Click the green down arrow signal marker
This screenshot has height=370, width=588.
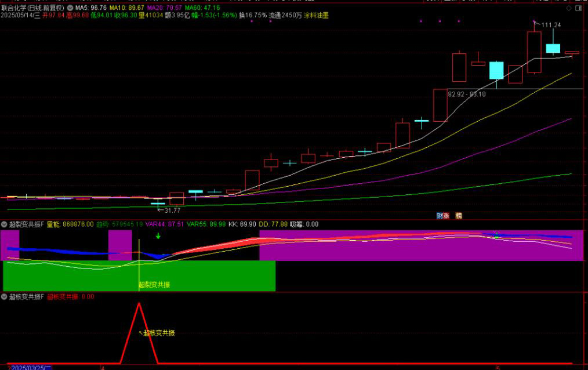pyautogui.click(x=158, y=236)
